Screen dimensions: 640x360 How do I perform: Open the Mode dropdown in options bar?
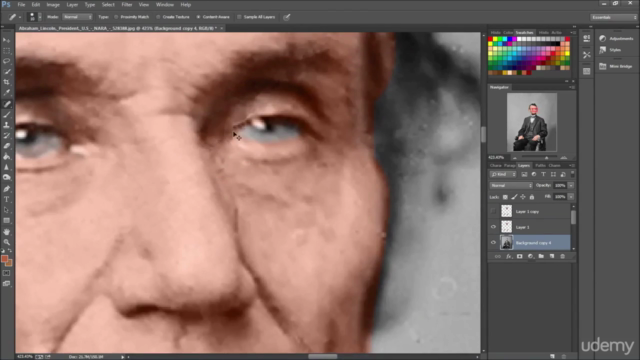(x=77, y=17)
